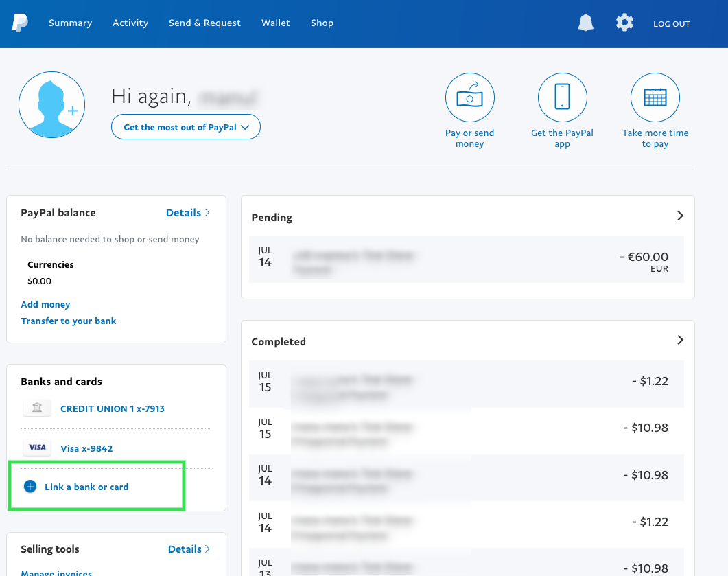
Task: Open the settings gear icon
Action: click(x=624, y=22)
